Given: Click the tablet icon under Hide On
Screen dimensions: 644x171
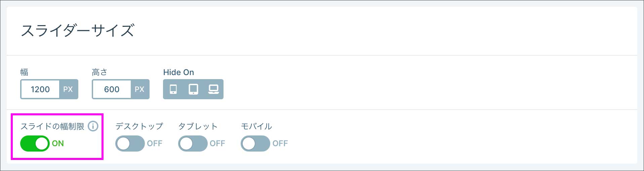Looking at the screenshot, I should pos(193,89).
